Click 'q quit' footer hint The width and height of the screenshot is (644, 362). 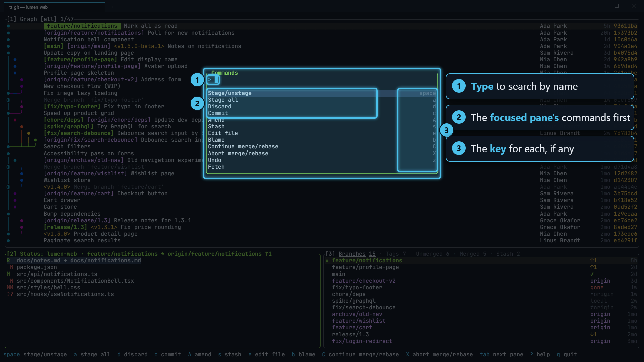567,355
